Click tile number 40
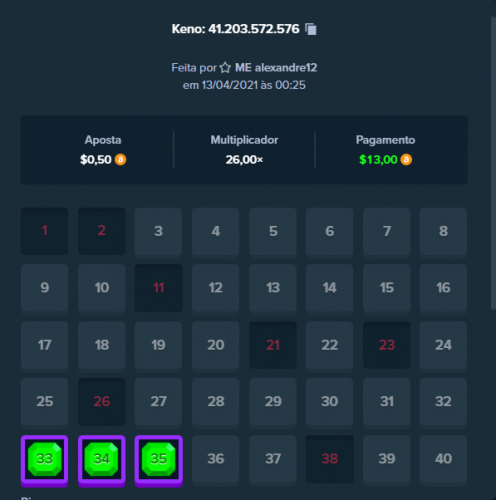496x500 pixels. (x=443, y=459)
